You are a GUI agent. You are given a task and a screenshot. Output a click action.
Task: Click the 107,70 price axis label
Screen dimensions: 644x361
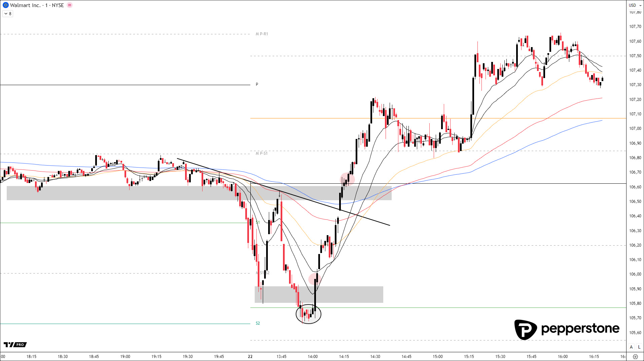(635, 27)
